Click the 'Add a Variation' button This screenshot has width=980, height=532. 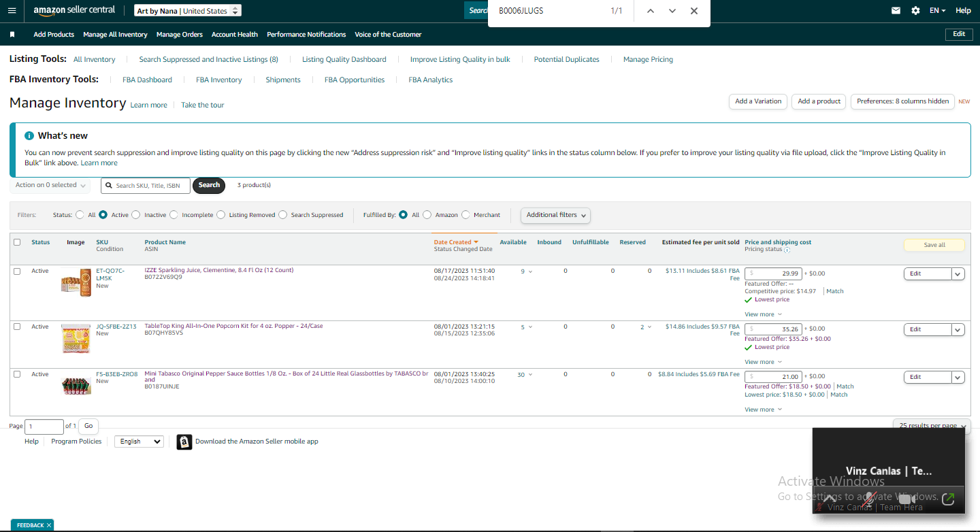point(758,101)
